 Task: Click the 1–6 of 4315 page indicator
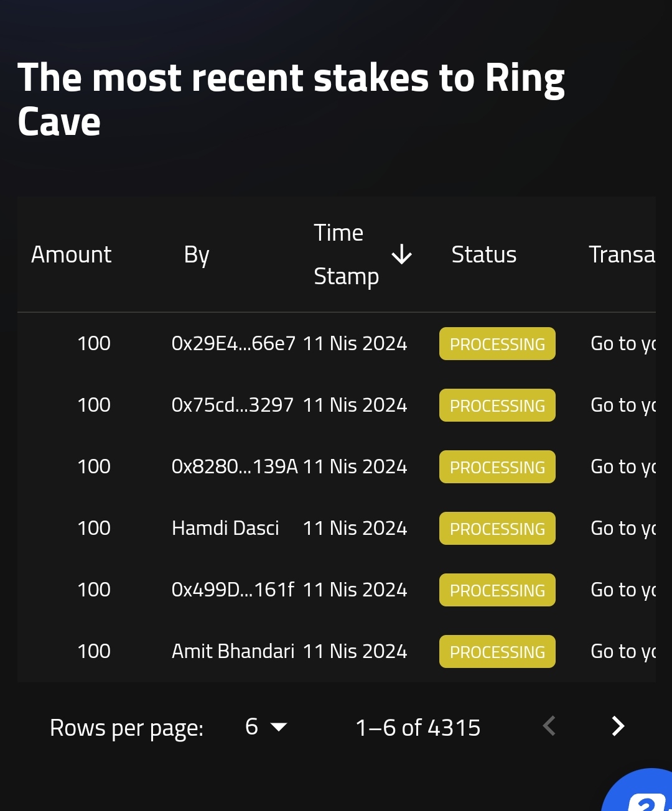418,727
